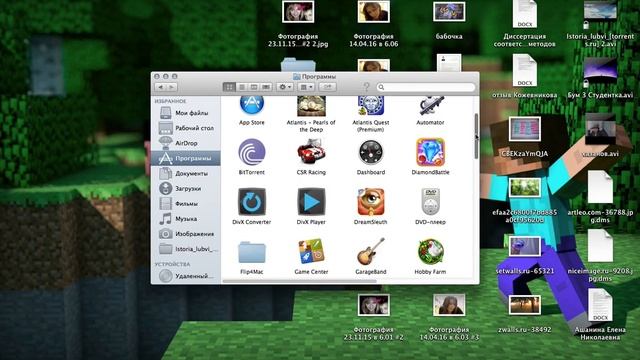Open Документы in the sidebar
The width and height of the screenshot is (640, 360).
pyautogui.click(x=186, y=173)
